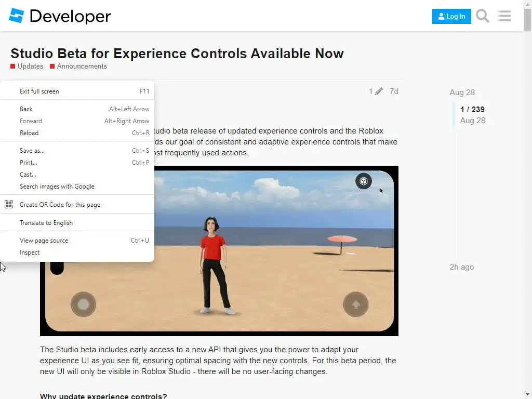Choose Reload in the context menu
The image size is (532, 399).
point(77,132)
